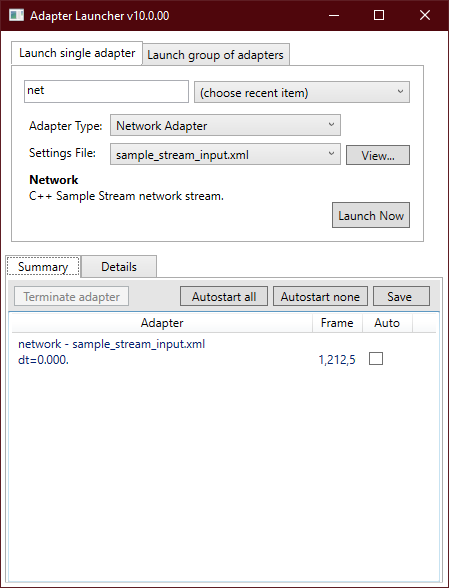Toggle the Auto checkbox for network adapter
Screen dimensions: 449x588
coord(376,358)
